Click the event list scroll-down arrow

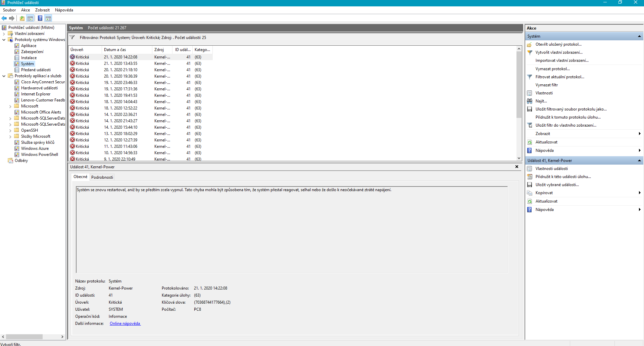(x=519, y=158)
